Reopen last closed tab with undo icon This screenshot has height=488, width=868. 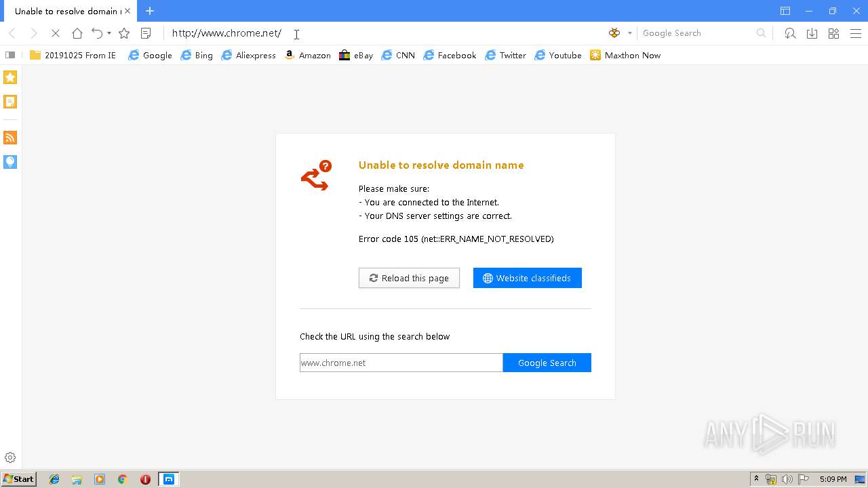tap(97, 33)
